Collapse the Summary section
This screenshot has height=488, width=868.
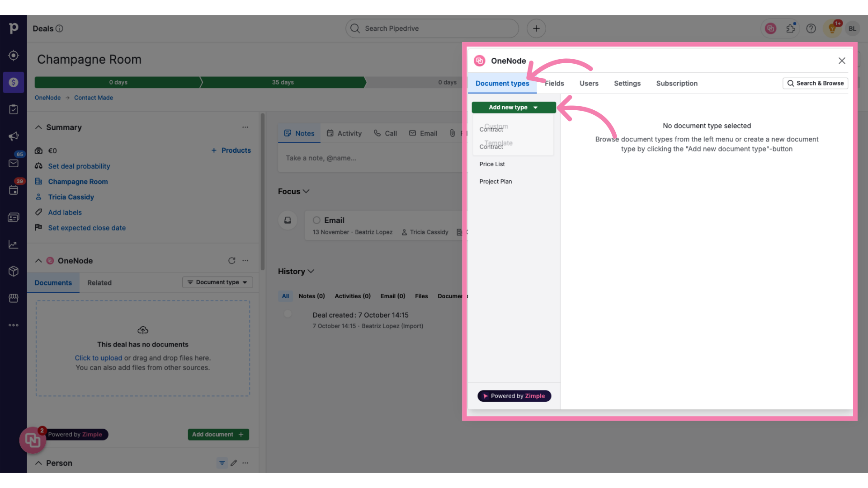tap(38, 127)
